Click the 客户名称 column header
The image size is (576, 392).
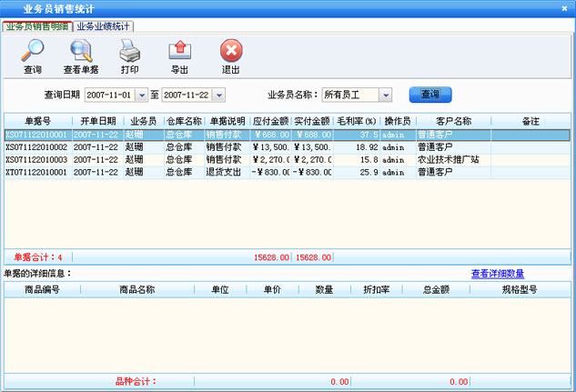tap(453, 121)
